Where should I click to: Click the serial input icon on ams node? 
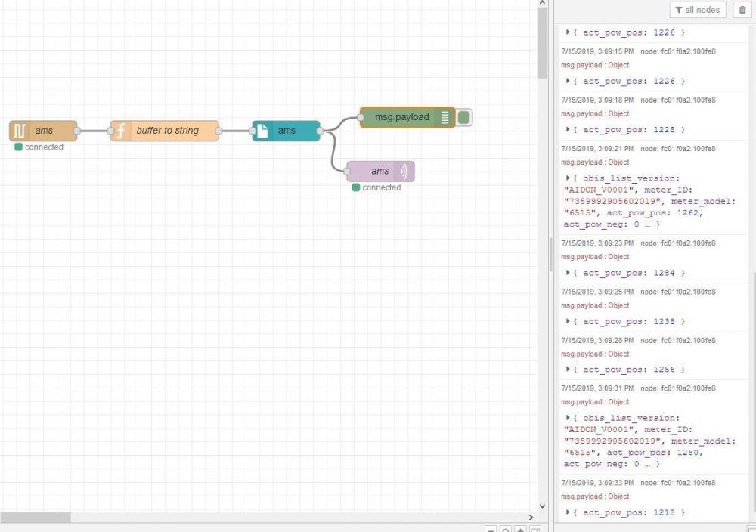point(20,131)
